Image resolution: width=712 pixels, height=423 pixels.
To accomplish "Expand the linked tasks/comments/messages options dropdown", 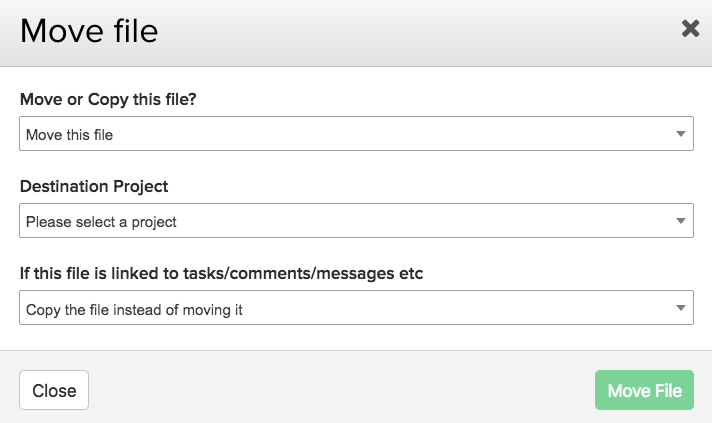I will pos(356,308).
